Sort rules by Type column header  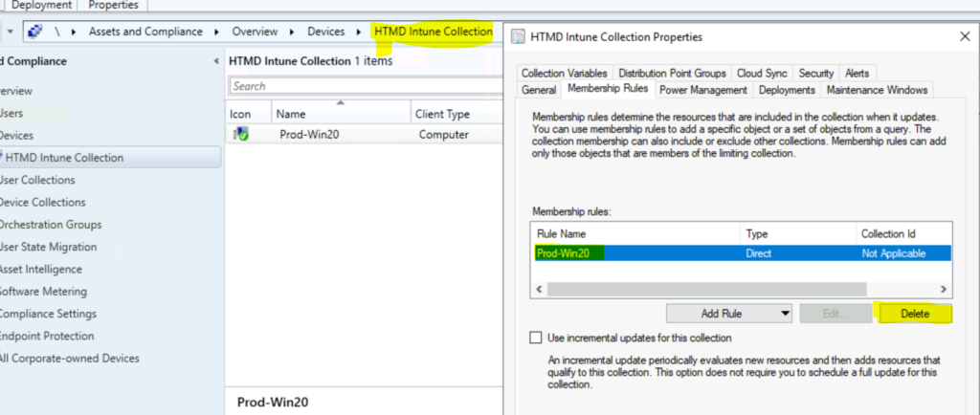(x=797, y=234)
